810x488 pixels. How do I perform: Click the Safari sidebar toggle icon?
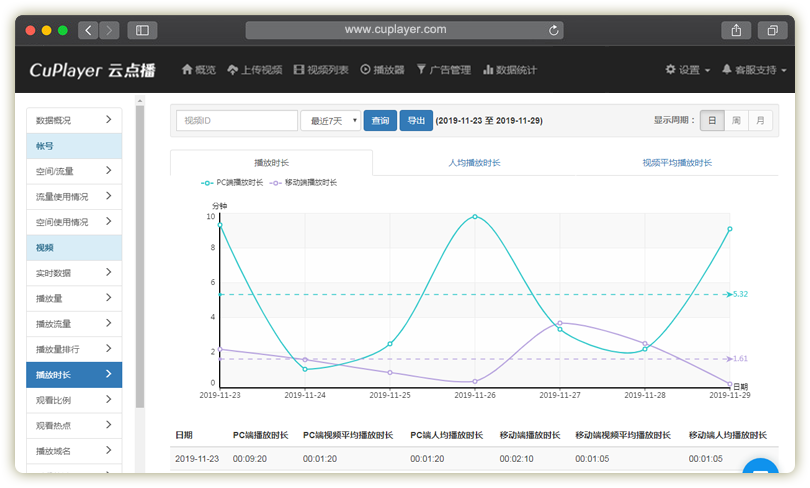tap(141, 30)
